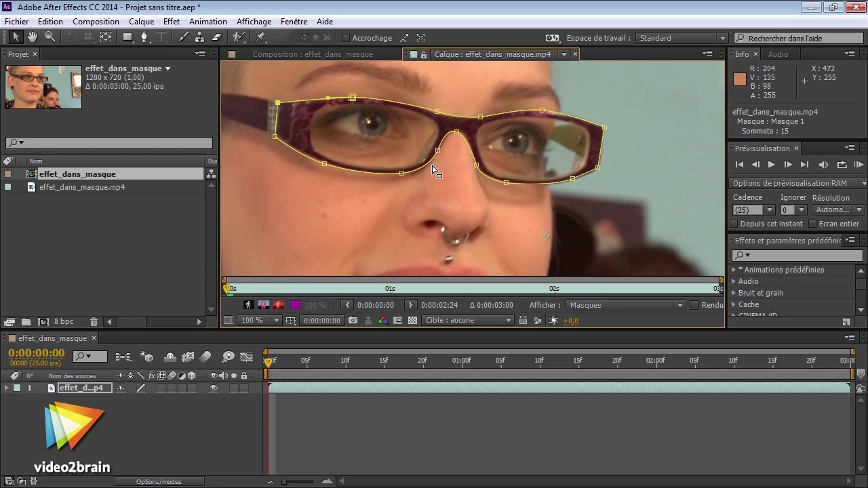Click the 'Rechercher dans l'aide' search field

(799, 39)
